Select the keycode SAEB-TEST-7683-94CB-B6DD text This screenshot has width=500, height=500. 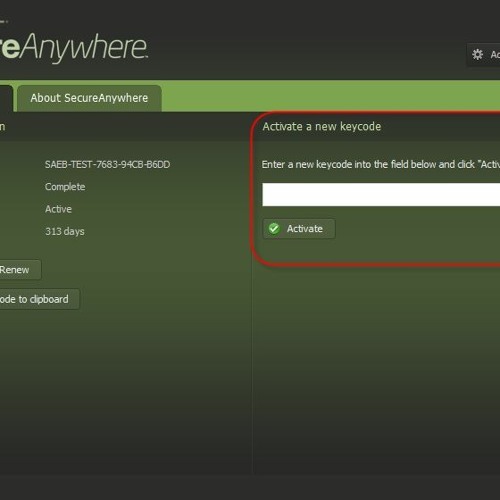point(108,164)
